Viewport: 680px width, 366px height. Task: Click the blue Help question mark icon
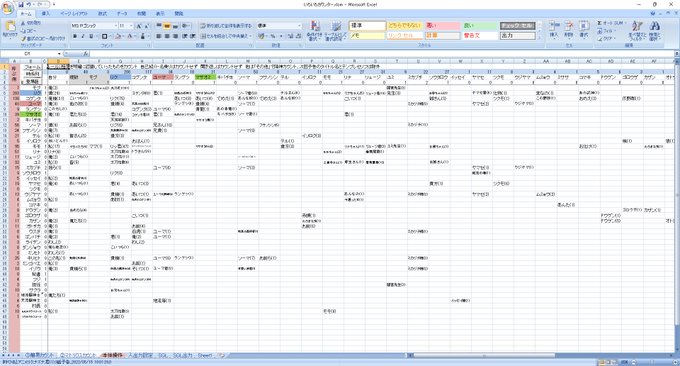(653, 13)
